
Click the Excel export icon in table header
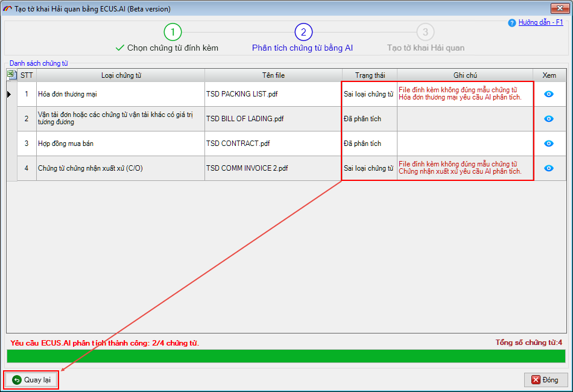(x=11, y=75)
